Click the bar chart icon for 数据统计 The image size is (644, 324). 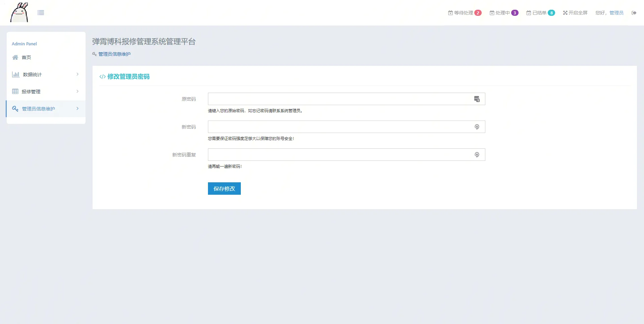click(15, 75)
